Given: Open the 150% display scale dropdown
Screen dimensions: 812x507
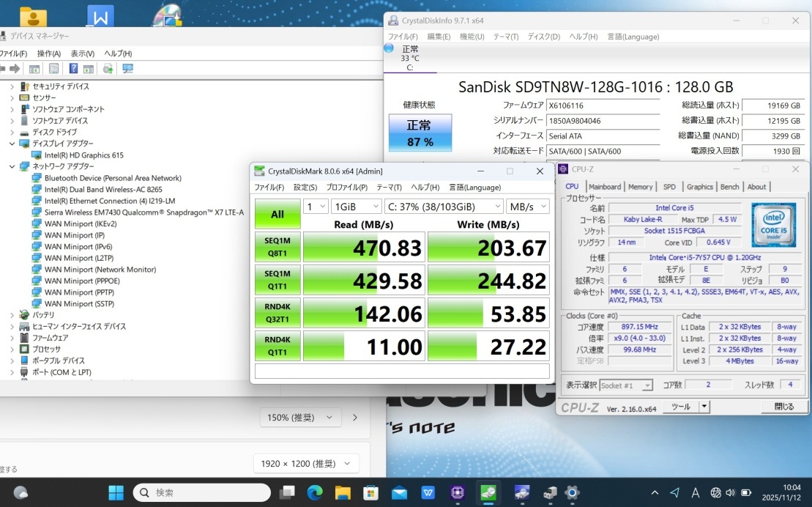Looking at the screenshot, I should coord(299,418).
